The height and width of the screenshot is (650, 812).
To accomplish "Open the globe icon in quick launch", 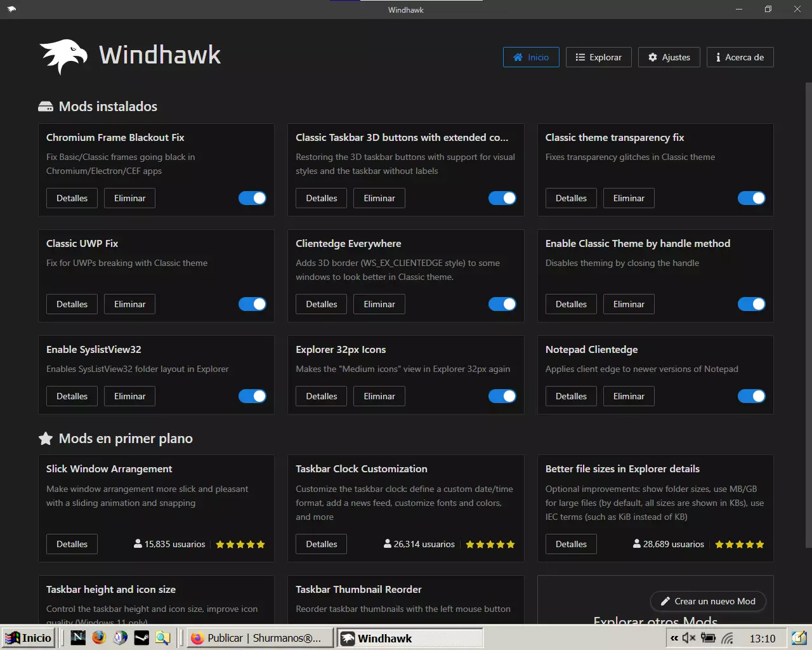I will point(121,638).
